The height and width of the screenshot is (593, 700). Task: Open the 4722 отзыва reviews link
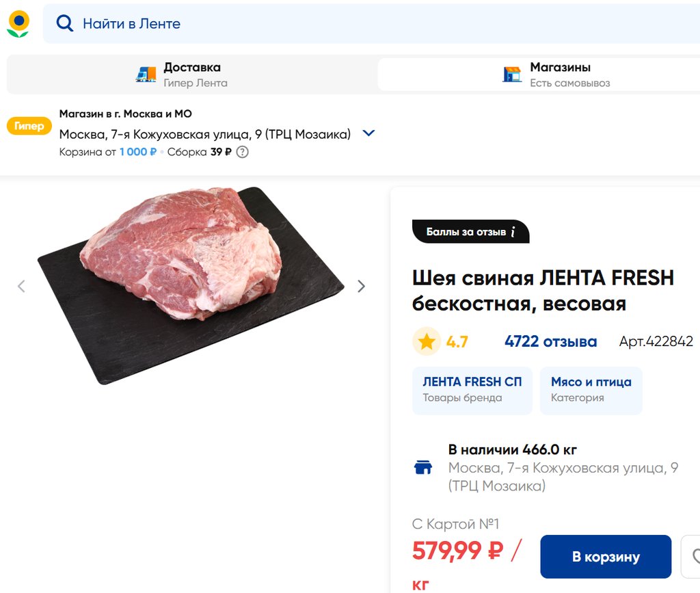point(550,341)
